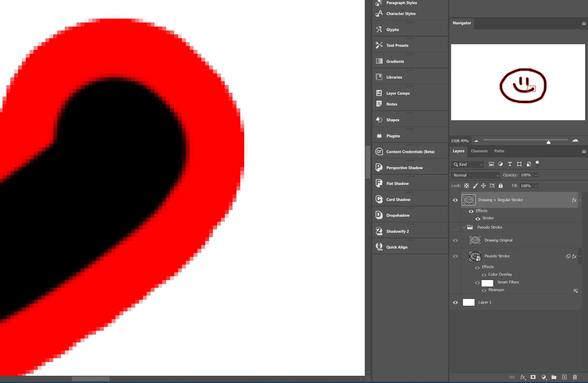Create new group folder icon
The height and width of the screenshot is (383, 588).
coord(554,377)
